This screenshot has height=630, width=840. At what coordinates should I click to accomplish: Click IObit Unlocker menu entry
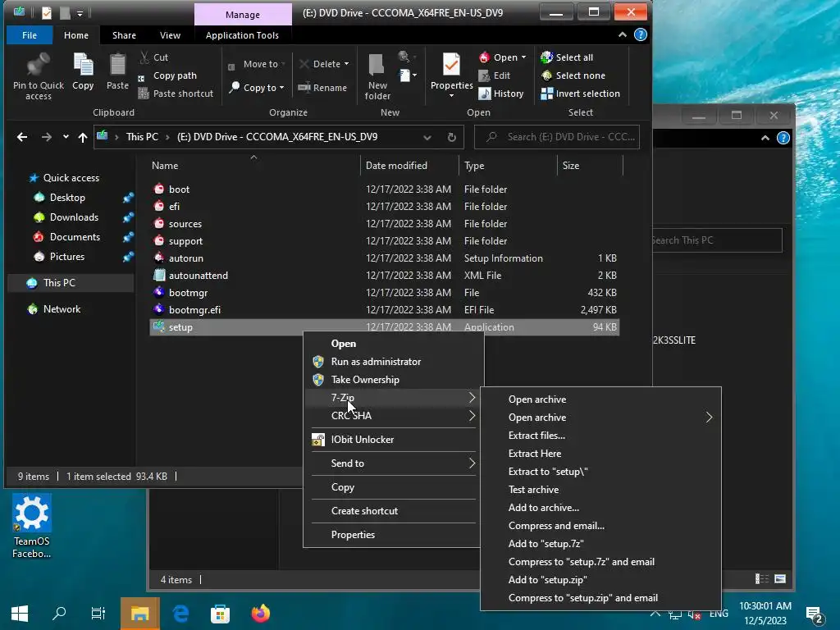point(393,440)
